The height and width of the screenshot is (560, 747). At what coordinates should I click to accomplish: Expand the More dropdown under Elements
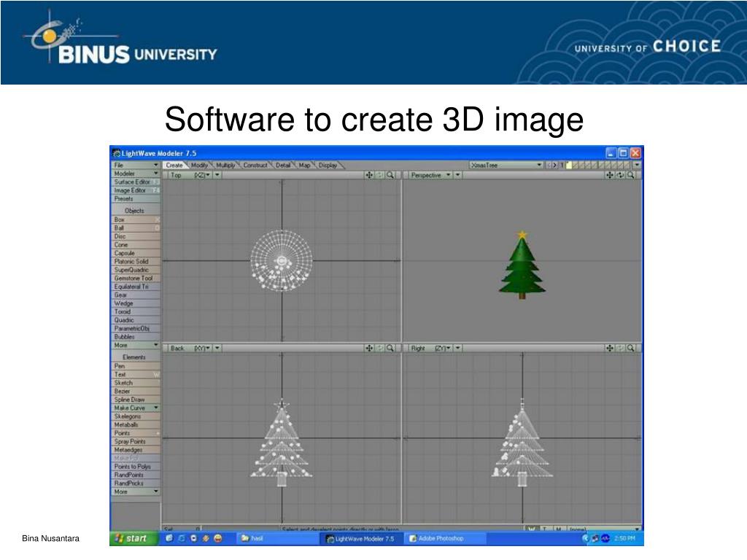tap(136, 491)
